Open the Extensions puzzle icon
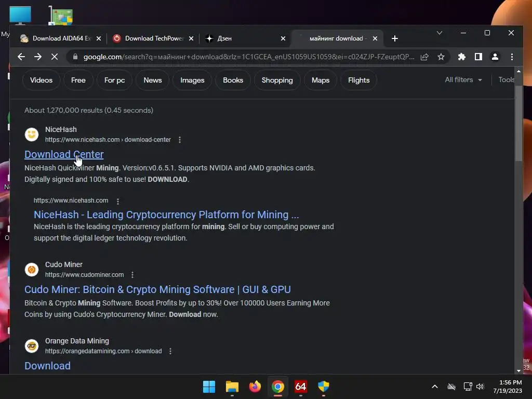 (x=461, y=57)
